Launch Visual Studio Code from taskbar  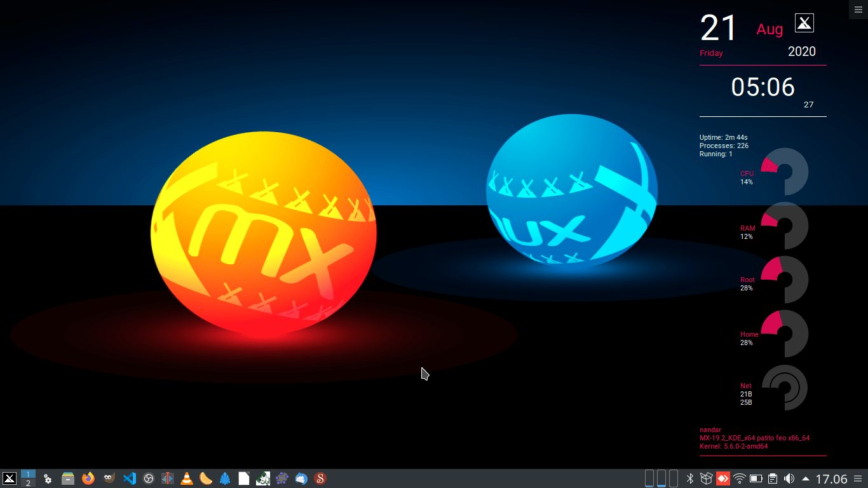[130, 478]
